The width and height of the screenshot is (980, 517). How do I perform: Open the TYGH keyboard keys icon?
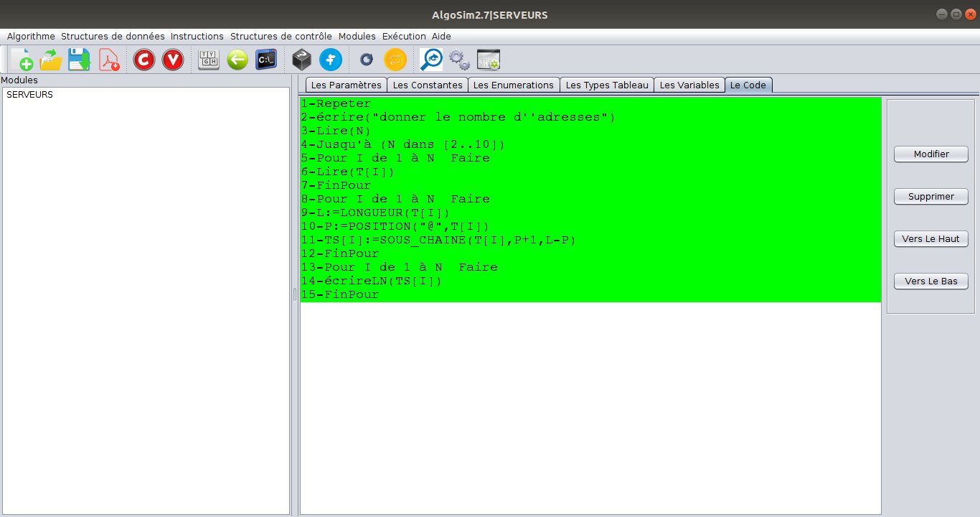point(209,60)
